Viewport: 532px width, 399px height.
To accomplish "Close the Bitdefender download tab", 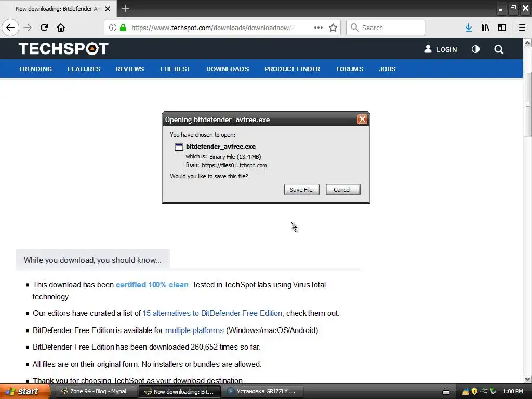I will [x=108, y=9].
